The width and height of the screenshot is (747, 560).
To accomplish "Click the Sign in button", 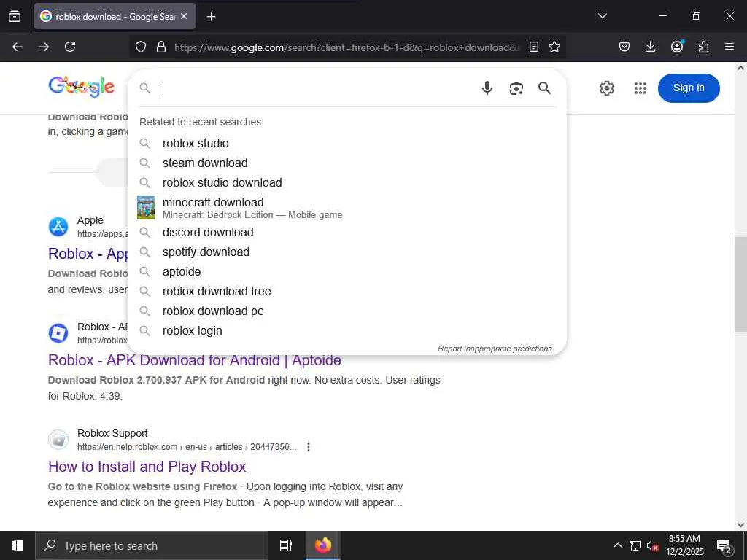I will pyautogui.click(x=689, y=88).
